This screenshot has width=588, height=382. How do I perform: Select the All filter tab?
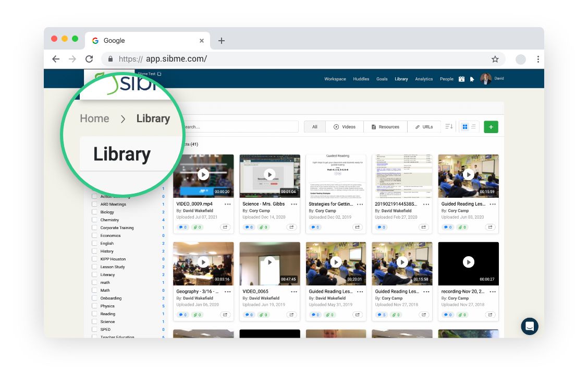click(315, 127)
